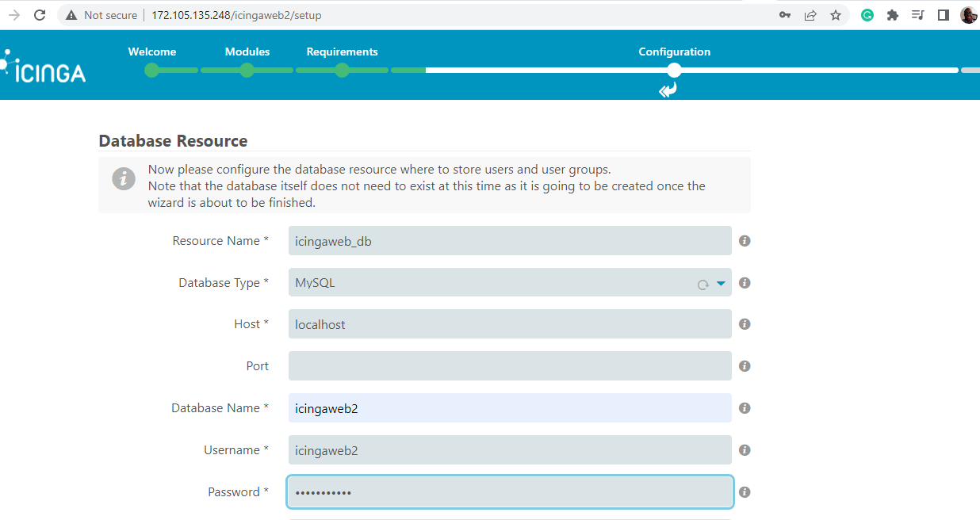
Task: Click the Icinga logo
Action: (x=44, y=68)
